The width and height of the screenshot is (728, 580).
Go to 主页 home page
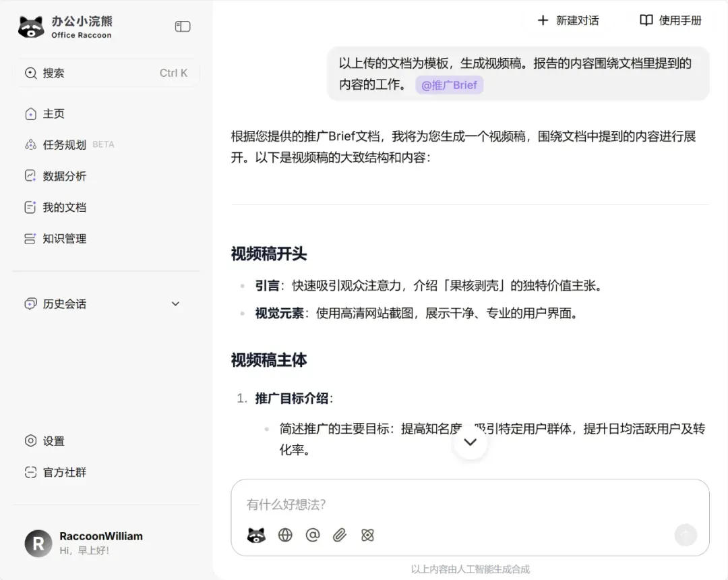tap(53, 114)
